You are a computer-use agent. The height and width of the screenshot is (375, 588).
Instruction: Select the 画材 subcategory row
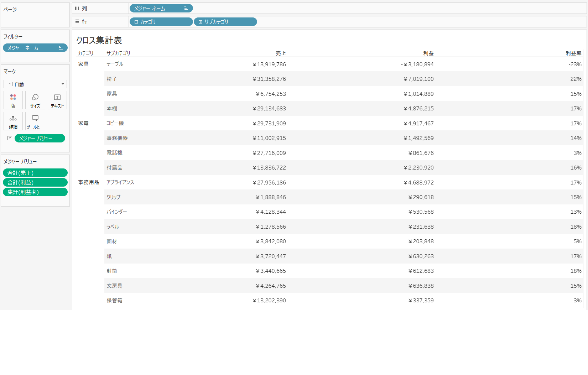pyautogui.click(x=112, y=241)
